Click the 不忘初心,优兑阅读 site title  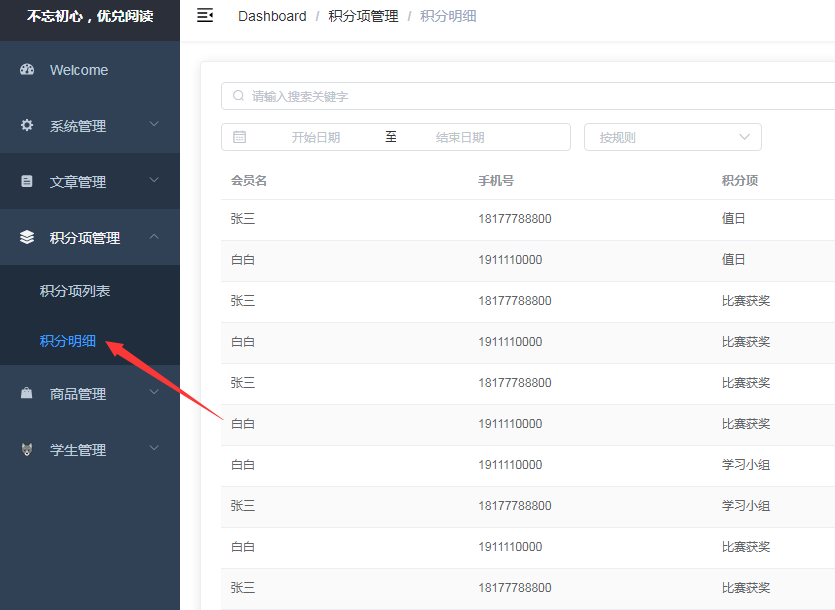click(90, 16)
